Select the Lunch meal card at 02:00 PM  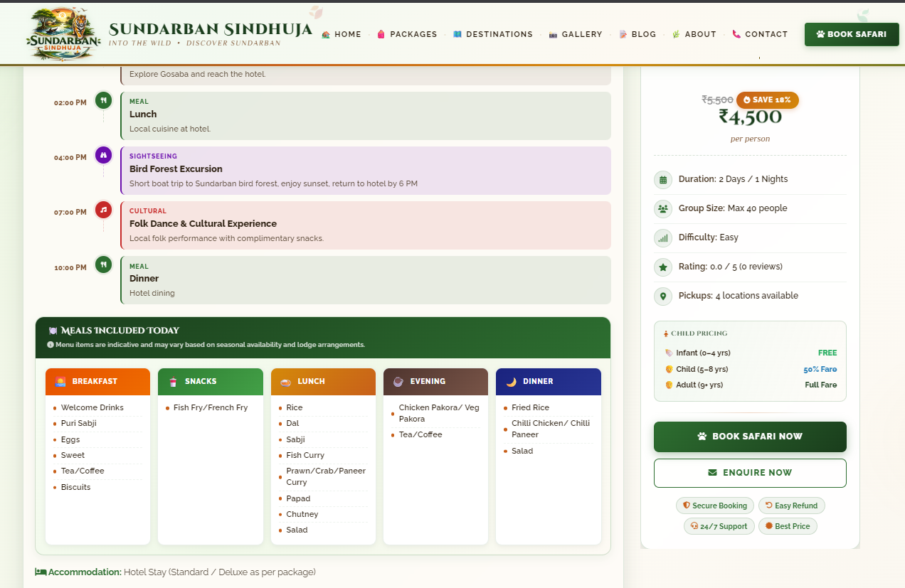pos(366,116)
